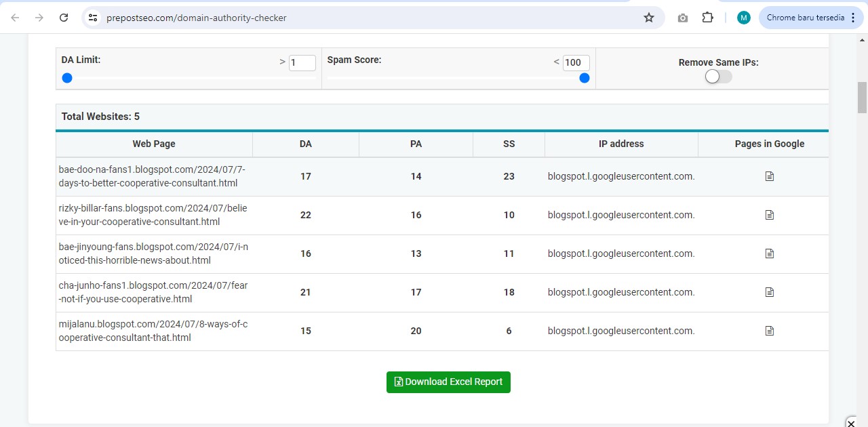
Task: Click the DA Limit slider handle
Action: point(67,78)
